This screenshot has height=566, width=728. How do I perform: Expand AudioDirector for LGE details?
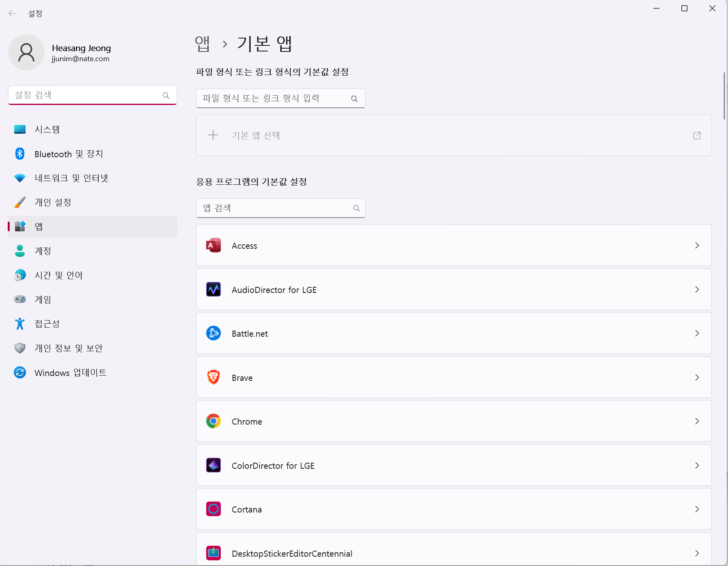coord(697,289)
